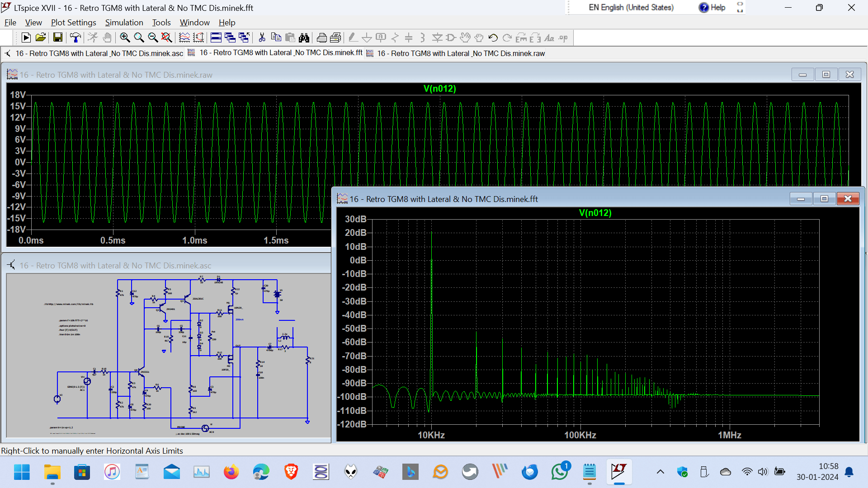Image resolution: width=868 pixels, height=488 pixels.
Task: Click the Text Aa toolbar icon
Action: [x=549, y=38]
